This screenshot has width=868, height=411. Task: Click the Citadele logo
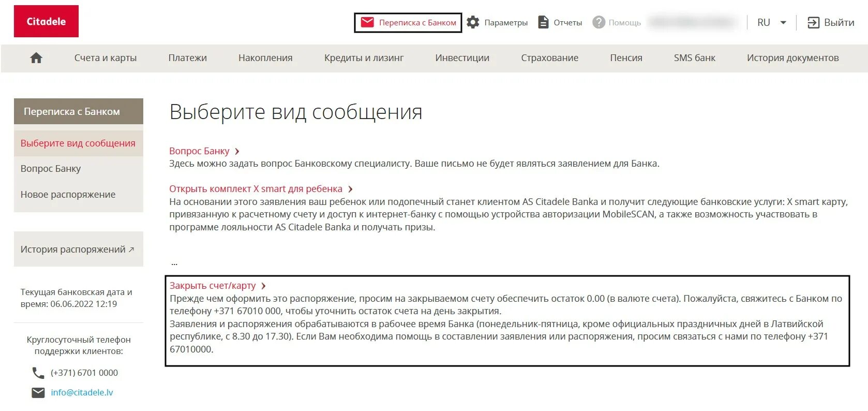[46, 21]
